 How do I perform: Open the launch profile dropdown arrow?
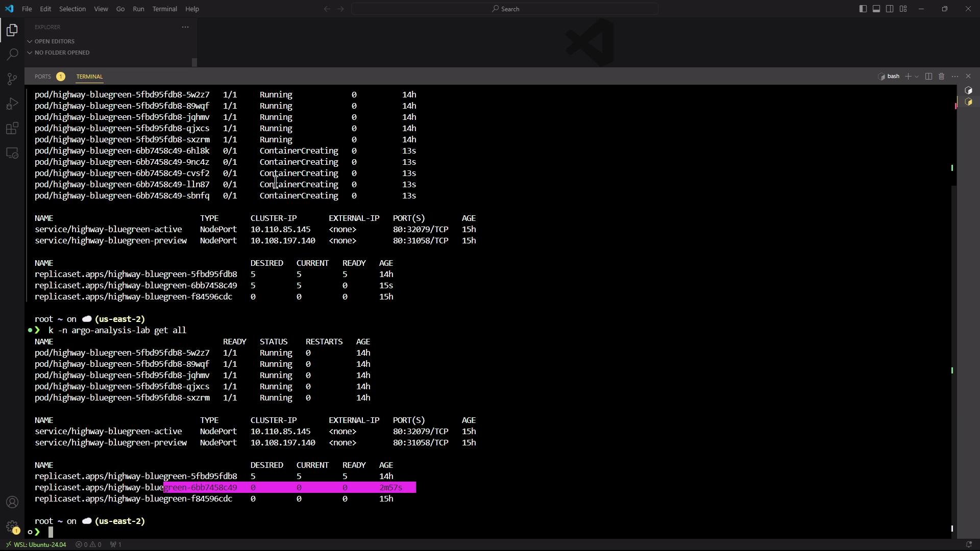[917, 77]
